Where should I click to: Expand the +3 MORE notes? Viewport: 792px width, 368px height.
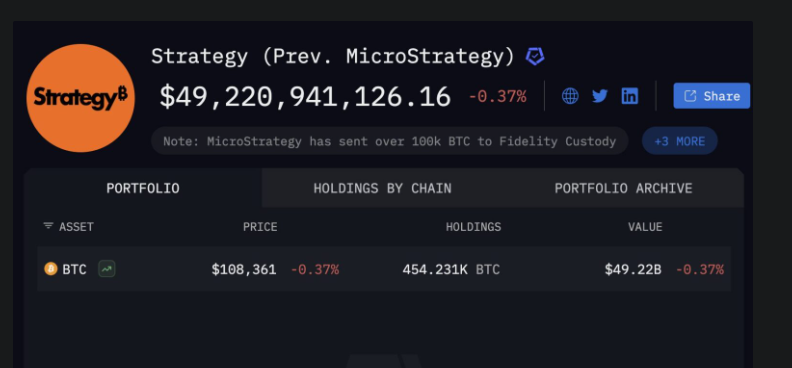pyautogui.click(x=679, y=141)
